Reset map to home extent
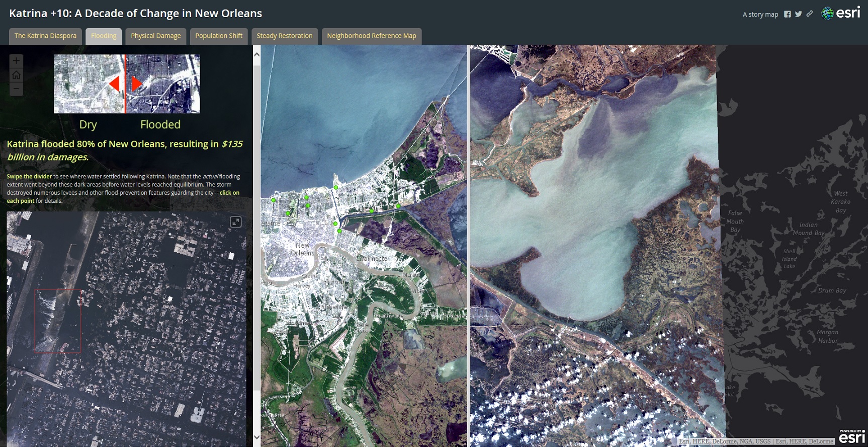 click(16, 75)
